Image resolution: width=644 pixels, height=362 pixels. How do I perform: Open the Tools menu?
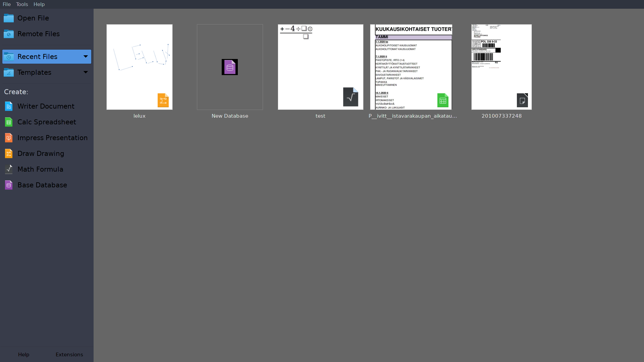point(22,4)
